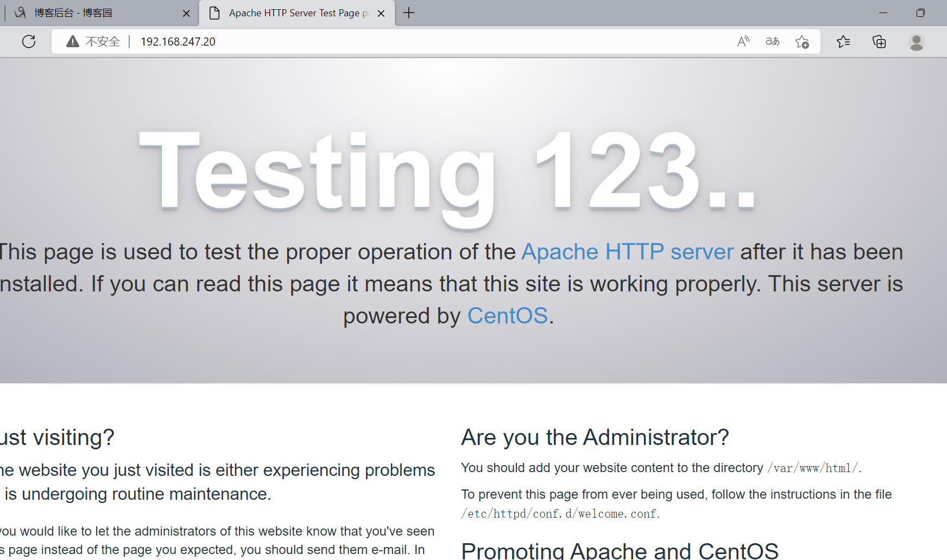Click the page document icon on Apache tab
This screenshot has height=560, width=947.
click(x=214, y=12)
